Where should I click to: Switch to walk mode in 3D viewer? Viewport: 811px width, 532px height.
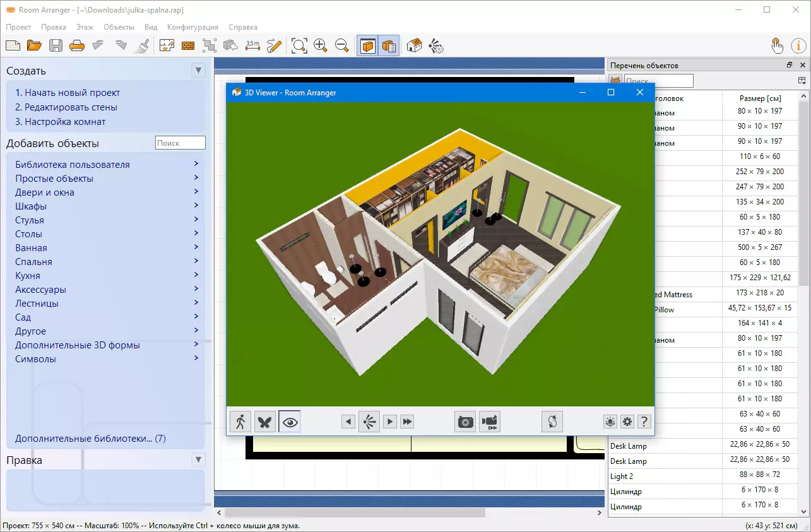point(240,422)
